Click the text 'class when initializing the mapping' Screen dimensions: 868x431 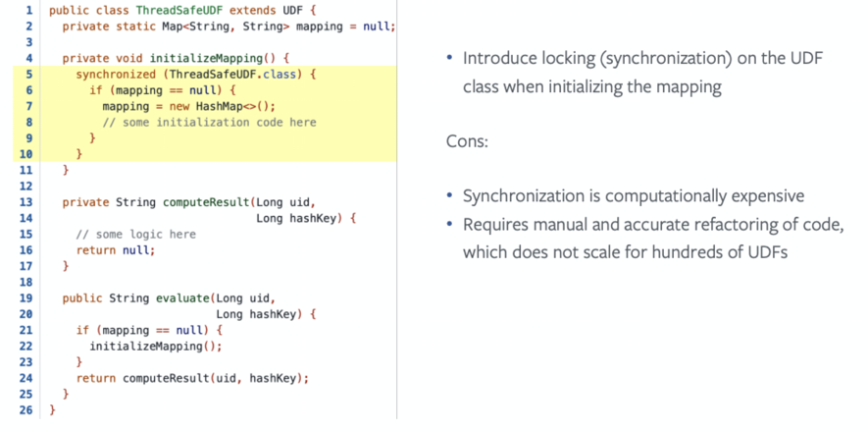592,87
